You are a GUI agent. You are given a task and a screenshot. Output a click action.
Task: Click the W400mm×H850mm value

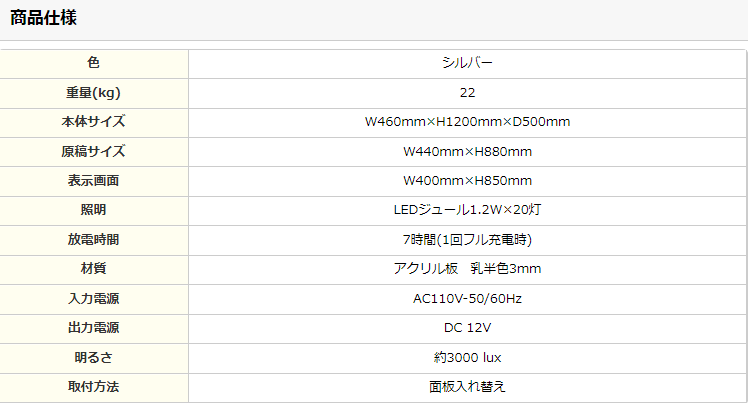tap(467, 181)
